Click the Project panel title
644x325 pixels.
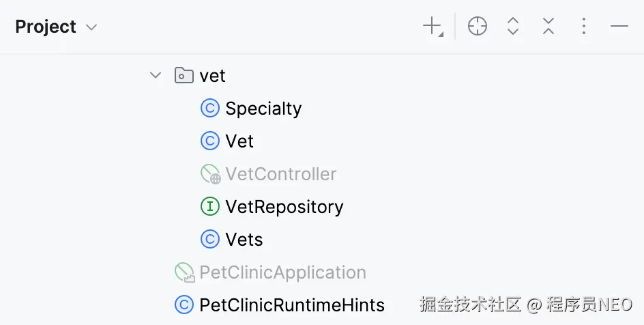46,27
